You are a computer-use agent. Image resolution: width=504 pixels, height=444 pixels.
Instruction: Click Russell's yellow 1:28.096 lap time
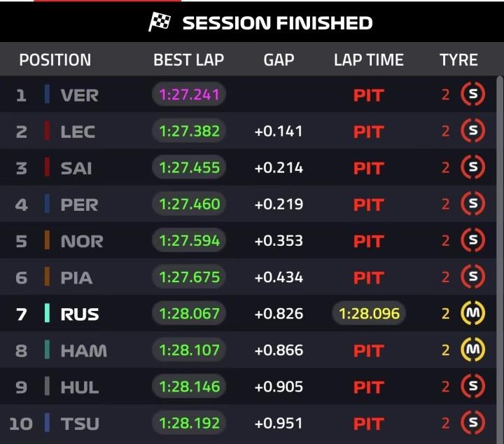[x=369, y=314]
